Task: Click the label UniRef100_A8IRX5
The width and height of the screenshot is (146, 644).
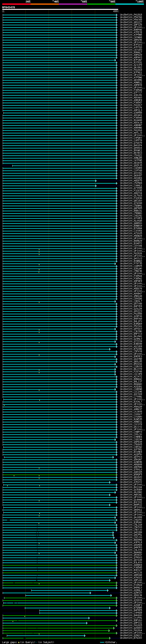Action: click(131, 163)
